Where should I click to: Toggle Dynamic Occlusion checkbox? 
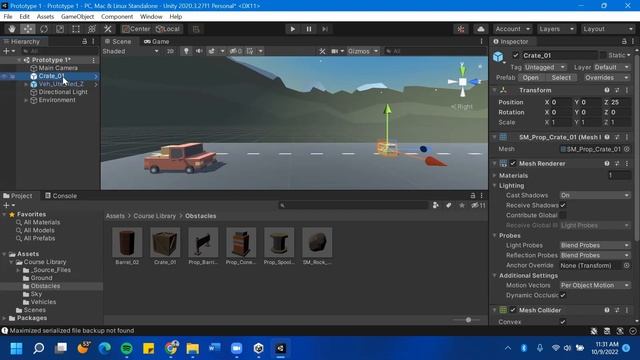click(x=563, y=295)
